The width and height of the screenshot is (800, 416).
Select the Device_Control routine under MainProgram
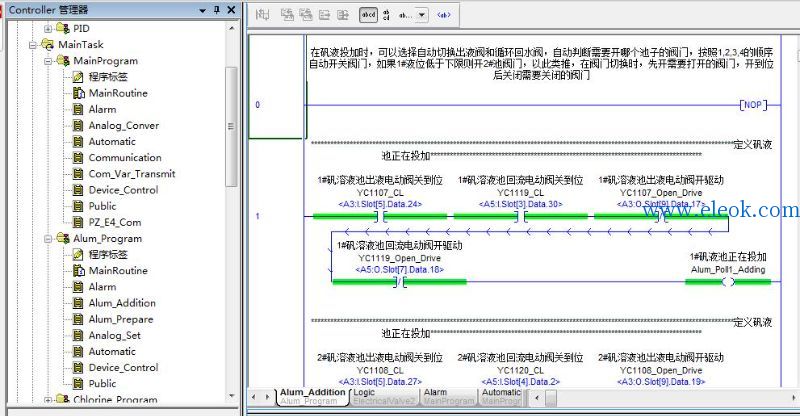(x=123, y=190)
